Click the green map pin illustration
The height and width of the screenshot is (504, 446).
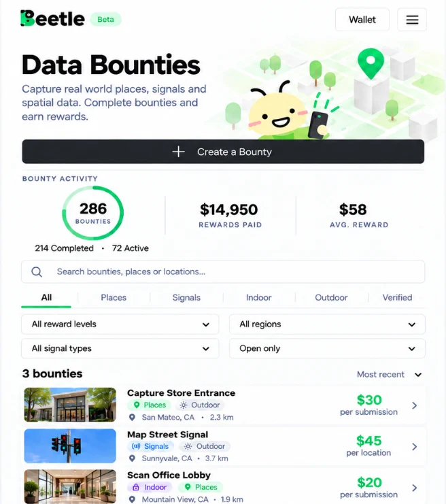(x=371, y=63)
